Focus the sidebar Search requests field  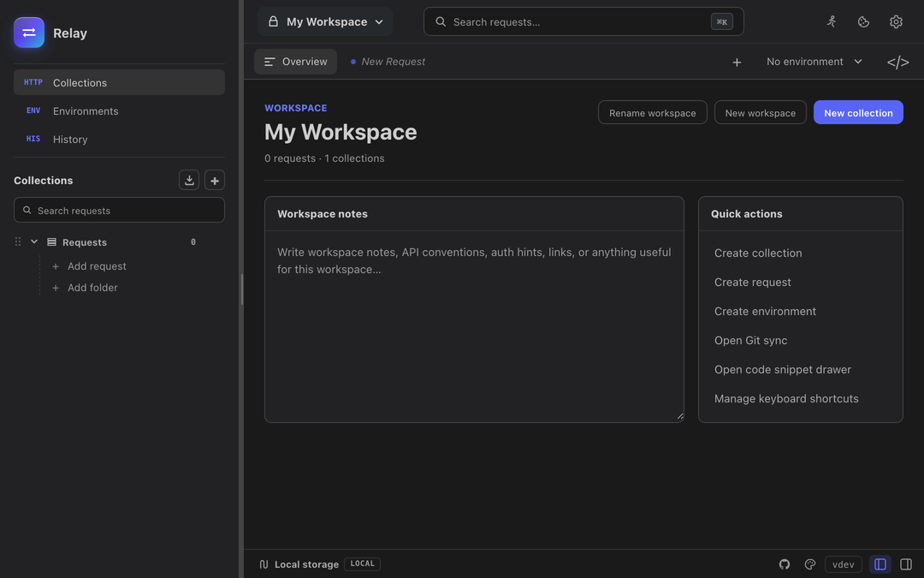pyautogui.click(x=119, y=210)
